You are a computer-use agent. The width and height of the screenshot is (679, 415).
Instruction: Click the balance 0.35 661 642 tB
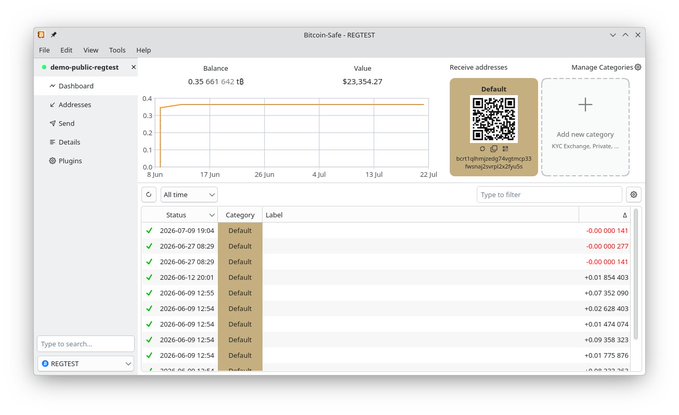tap(216, 81)
